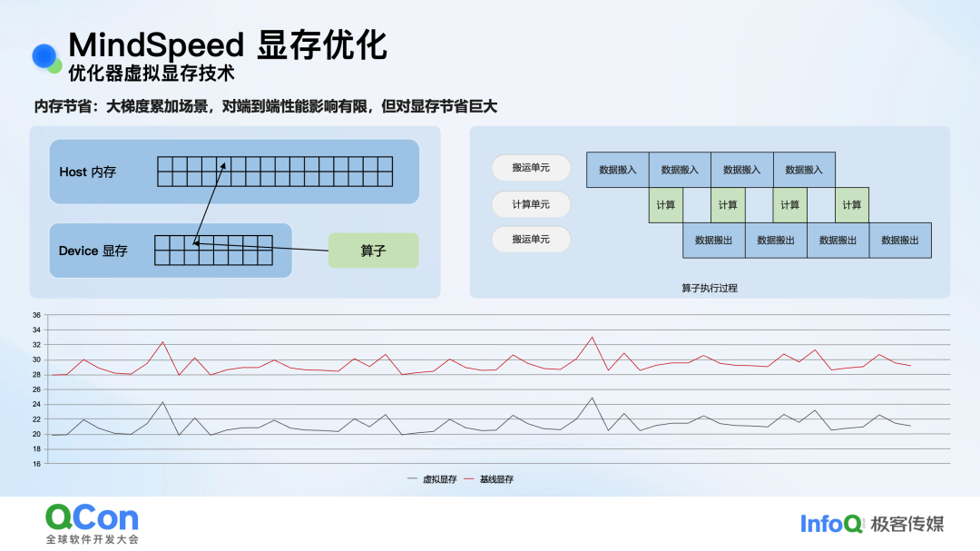This screenshot has width=980, height=551.
Task: Click the y-axis label "34"
Action: click(x=37, y=330)
